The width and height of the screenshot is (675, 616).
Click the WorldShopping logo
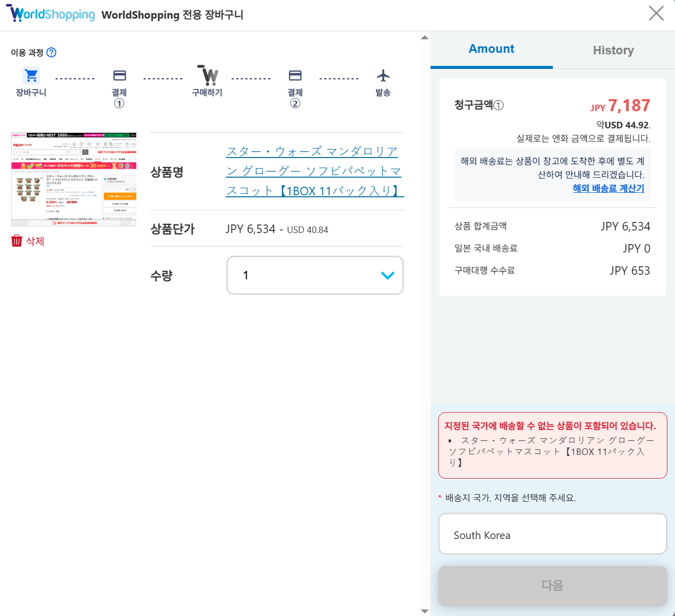(x=50, y=14)
